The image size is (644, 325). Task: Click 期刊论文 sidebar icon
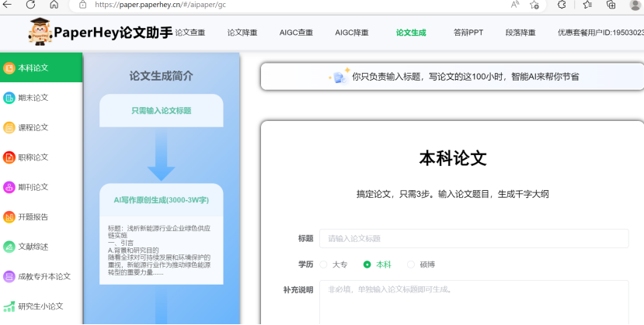pyautogui.click(x=9, y=187)
